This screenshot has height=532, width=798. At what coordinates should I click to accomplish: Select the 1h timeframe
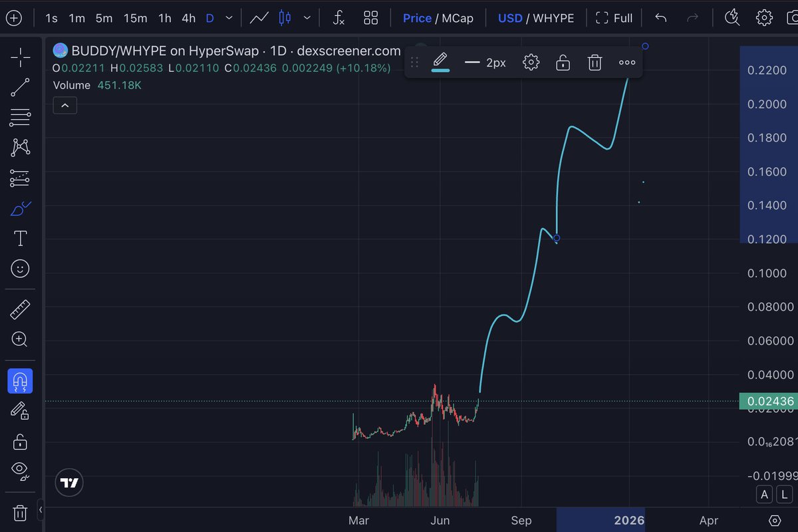click(164, 18)
